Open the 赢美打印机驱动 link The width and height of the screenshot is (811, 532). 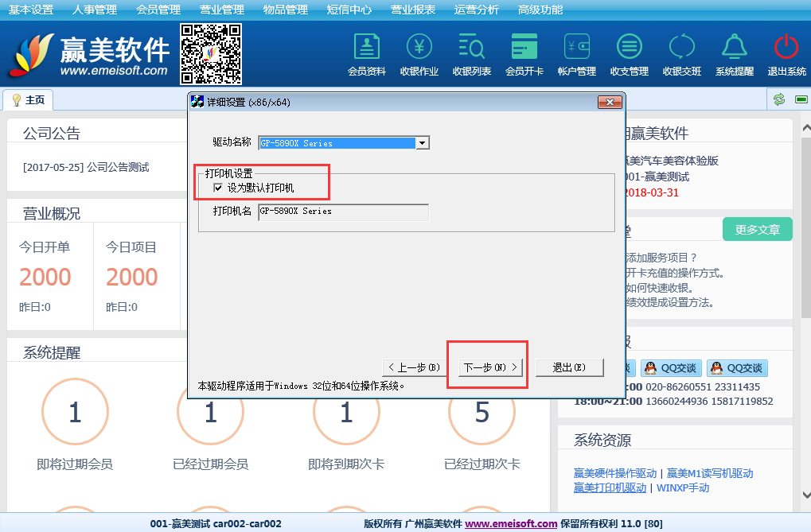coord(610,487)
